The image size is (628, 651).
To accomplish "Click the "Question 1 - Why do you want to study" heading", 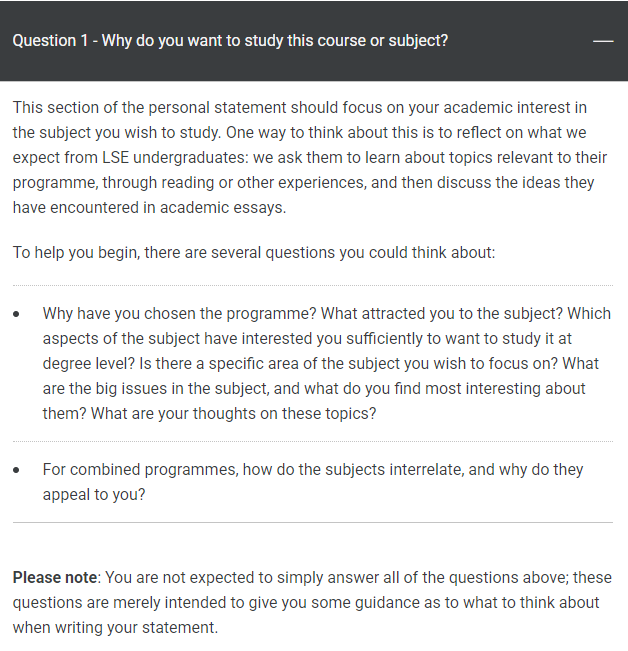I will 230,41.
